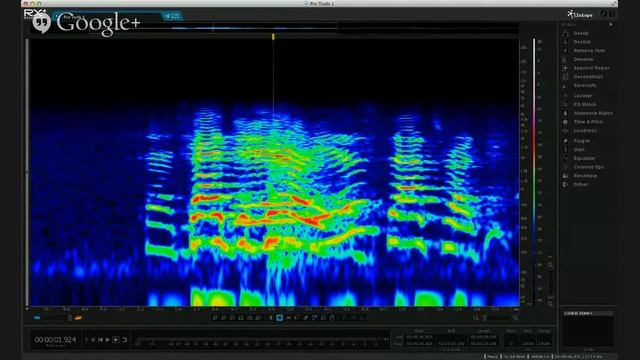Select the time selection I-beam tool
The width and height of the screenshot is (640, 360).
click(x=271, y=318)
